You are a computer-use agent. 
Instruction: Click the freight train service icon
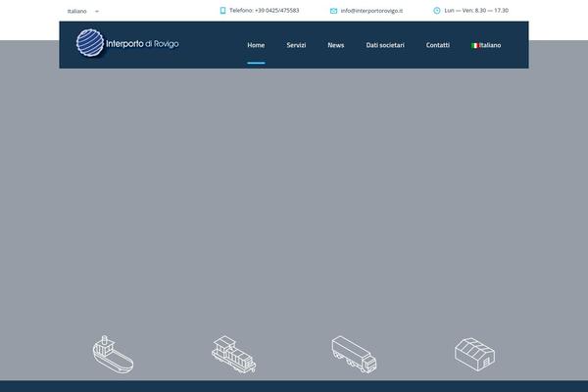pos(234,355)
